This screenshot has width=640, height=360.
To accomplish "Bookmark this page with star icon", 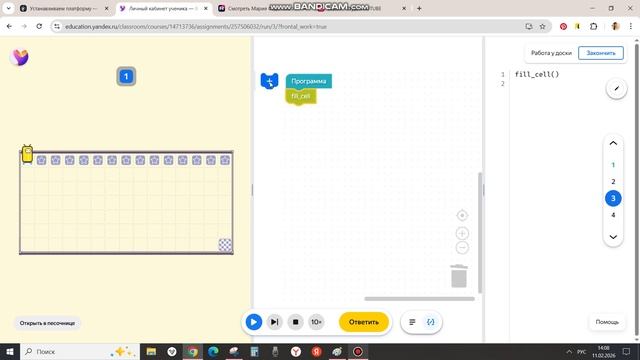I will click(542, 26).
